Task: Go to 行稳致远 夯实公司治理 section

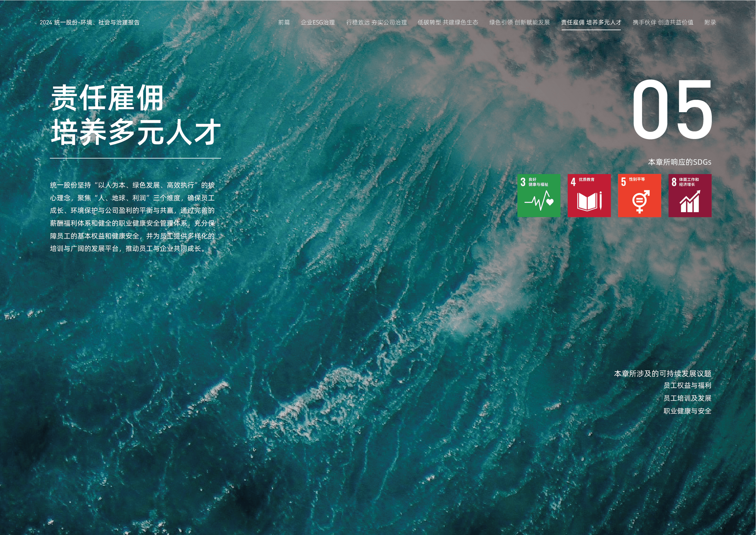Action: [x=376, y=22]
